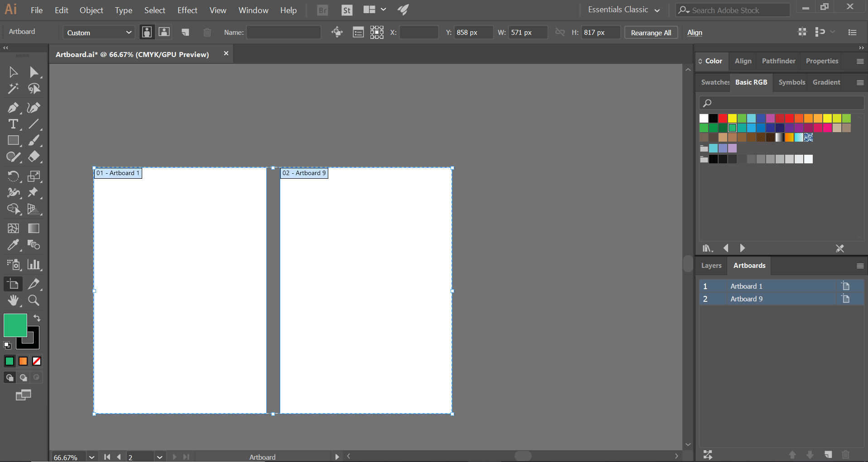Select the Rectangle tool
This screenshot has height=462, width=868.
pyautogui.click(x=13, y=141)
